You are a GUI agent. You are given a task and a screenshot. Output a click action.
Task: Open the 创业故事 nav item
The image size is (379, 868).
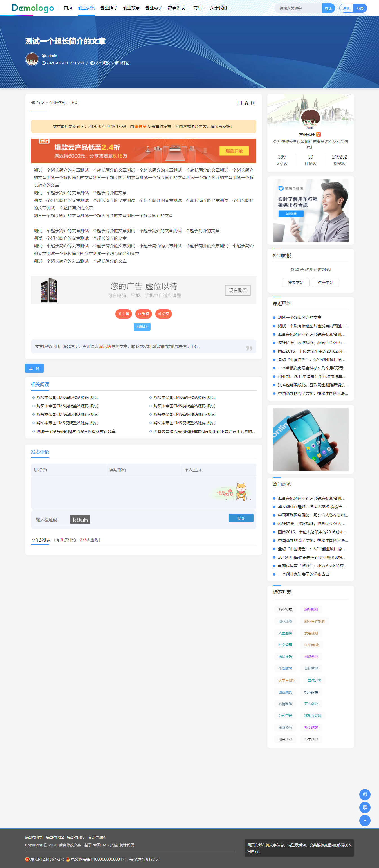[x=131, y=8]
